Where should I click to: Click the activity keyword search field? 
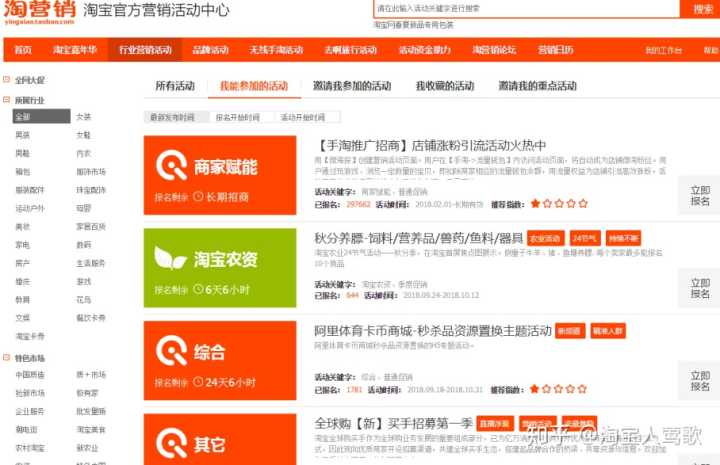point(526,8)
